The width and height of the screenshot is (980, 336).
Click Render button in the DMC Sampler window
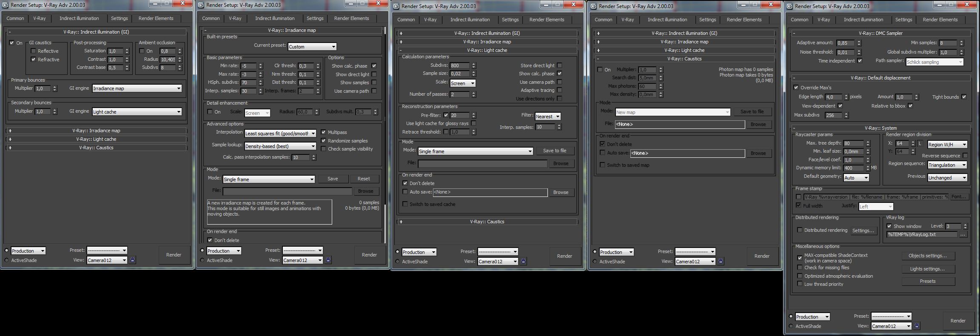(x=958, y=321)
